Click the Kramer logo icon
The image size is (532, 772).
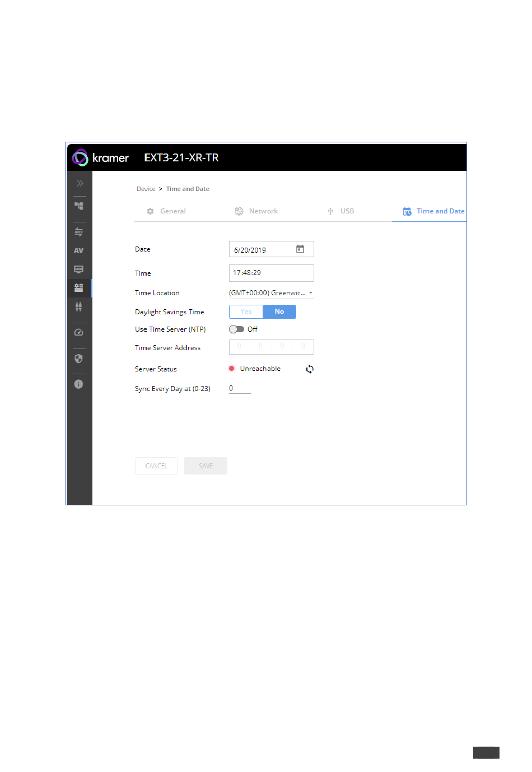[80, 157]
